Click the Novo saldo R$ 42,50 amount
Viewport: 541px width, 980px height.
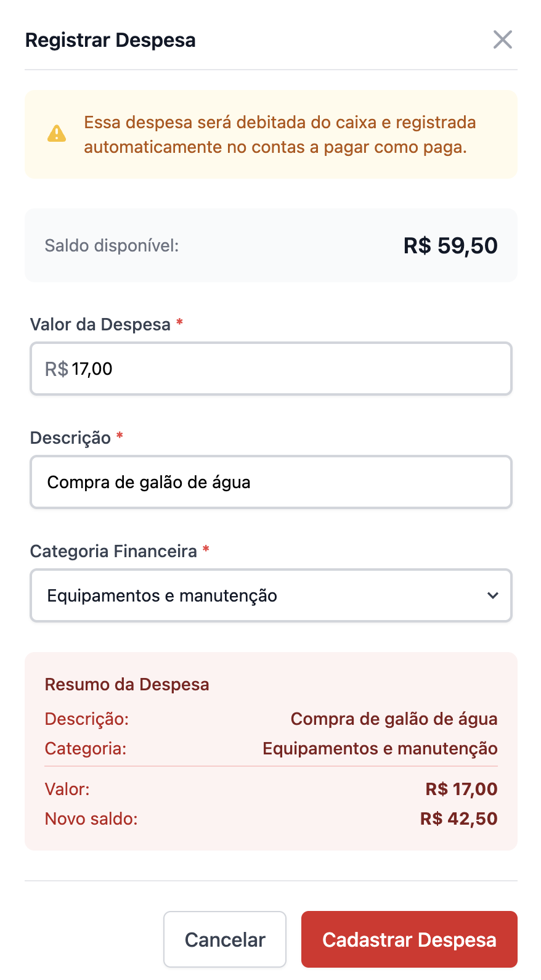(458, 819)
